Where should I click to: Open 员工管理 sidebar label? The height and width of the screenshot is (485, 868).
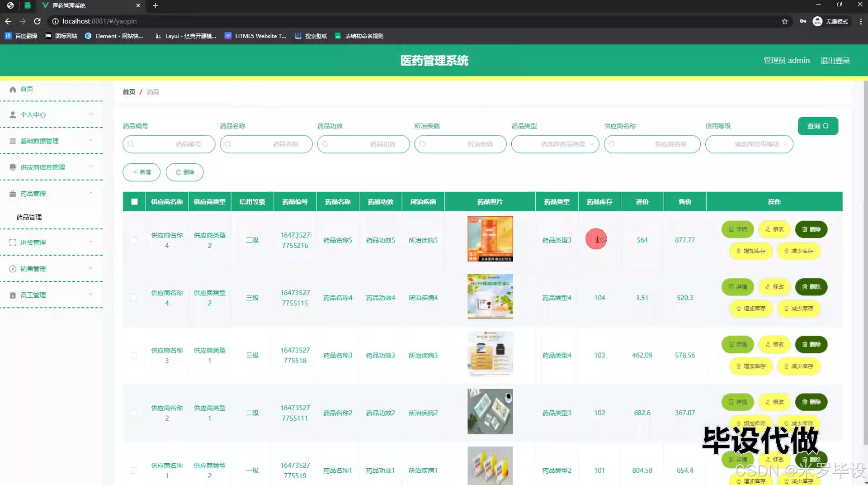pos(33,295)
